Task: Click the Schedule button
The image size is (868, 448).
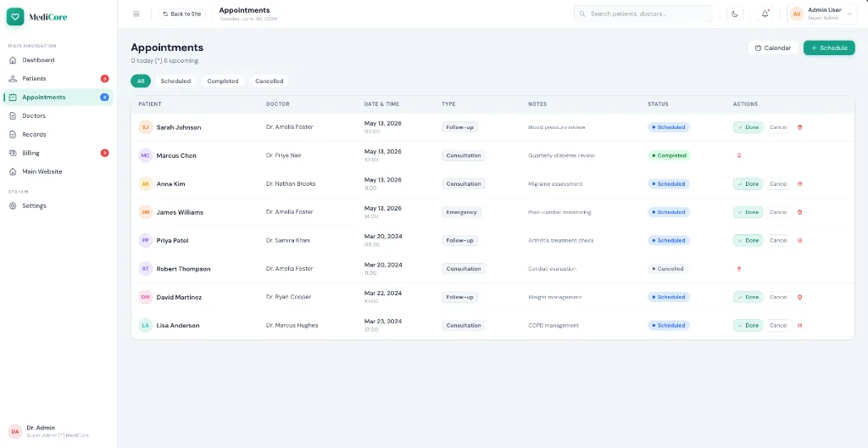Action: pos(829,48)
